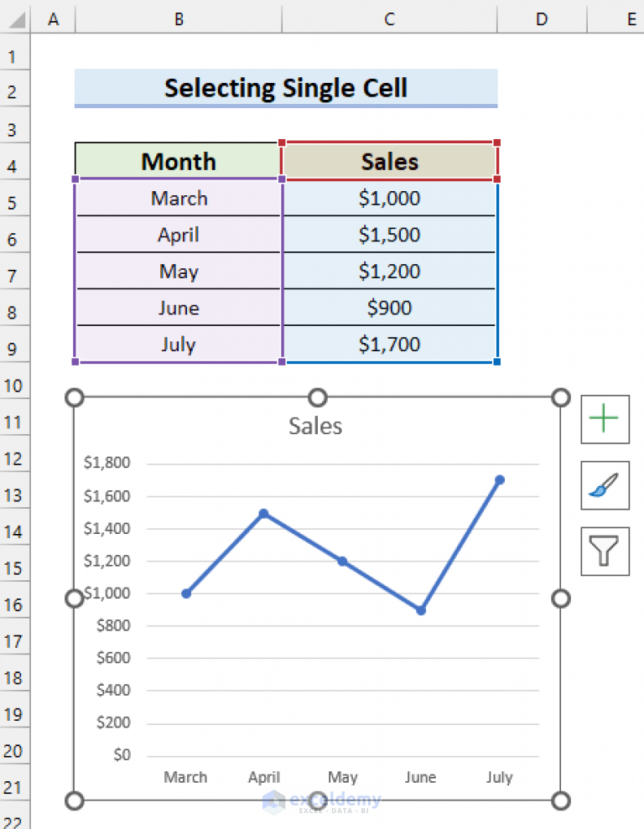Click the '$400' vertical axis label
Image resolution: width=644 pixels, height=829 pixels.
113,690
